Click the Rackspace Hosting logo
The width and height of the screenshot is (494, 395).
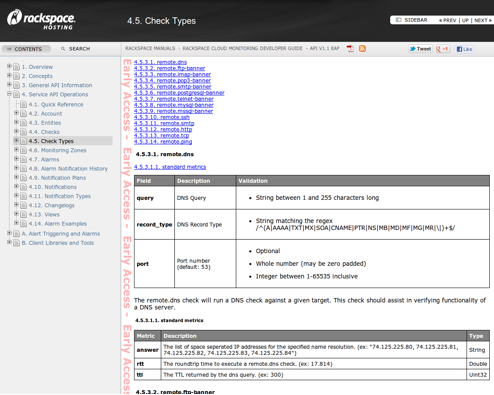(41, 20)
